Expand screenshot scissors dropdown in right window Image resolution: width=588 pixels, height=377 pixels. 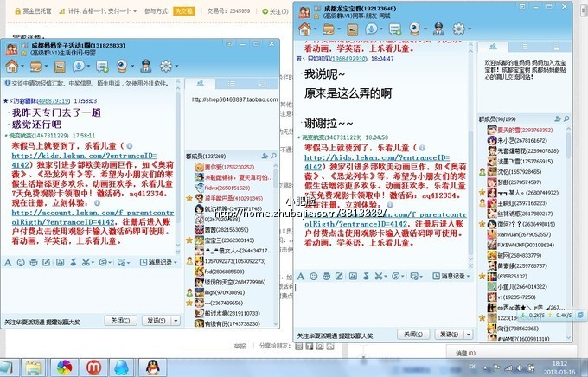(x=385, y=277)
